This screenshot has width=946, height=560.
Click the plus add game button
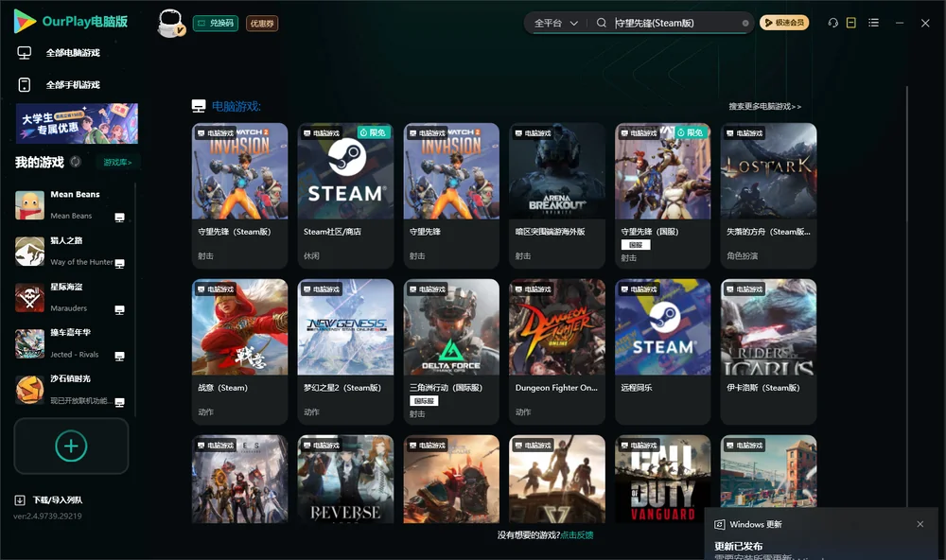coord(71,446)
